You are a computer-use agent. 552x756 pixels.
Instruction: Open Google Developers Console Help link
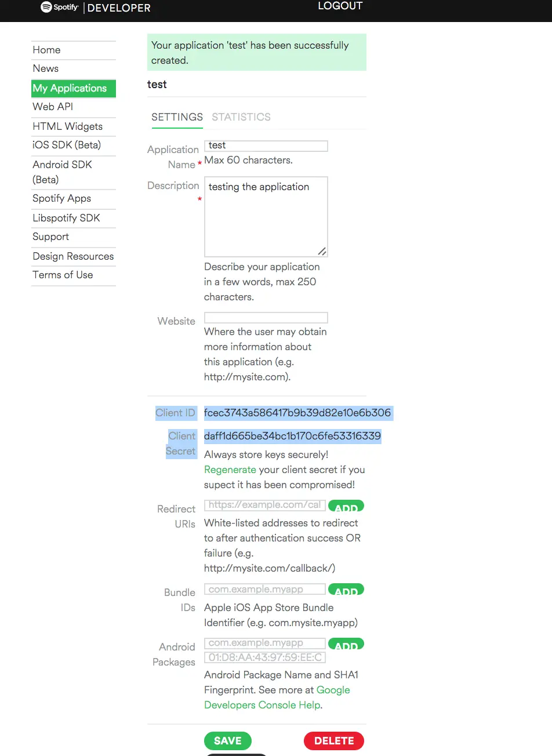point(277,697)
